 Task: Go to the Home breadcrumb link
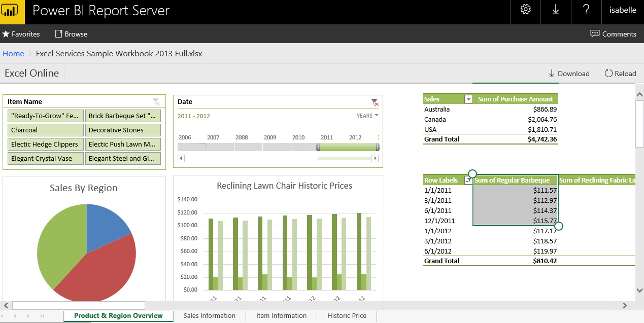click(13, 54)
